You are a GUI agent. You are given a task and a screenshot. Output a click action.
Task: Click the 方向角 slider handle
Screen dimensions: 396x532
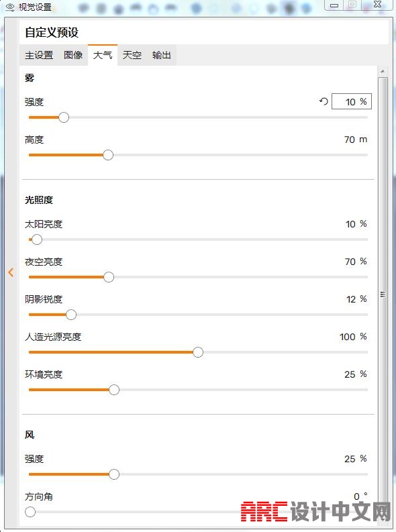tap(30, 512)
